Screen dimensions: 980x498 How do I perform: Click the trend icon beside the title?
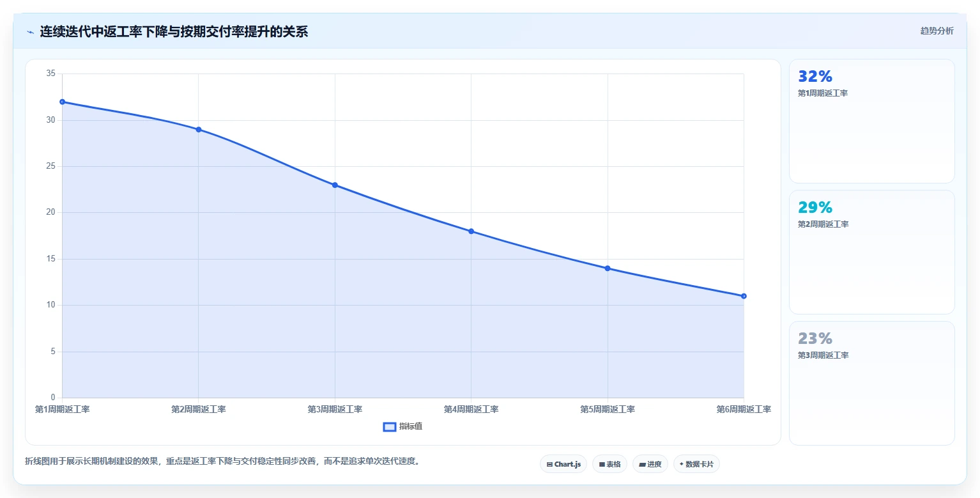(x=31, y=32)
